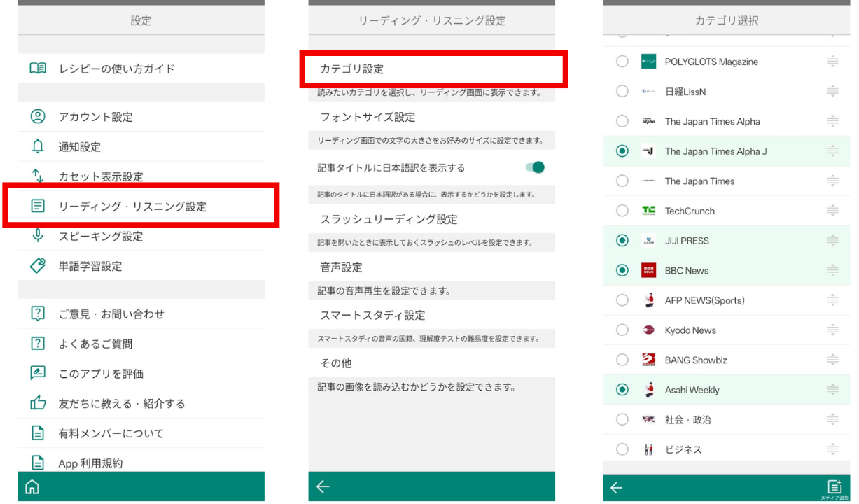Tap back arrow on category selection screen
This screenshot has width=859, height=504.
(x=616, y=488)
